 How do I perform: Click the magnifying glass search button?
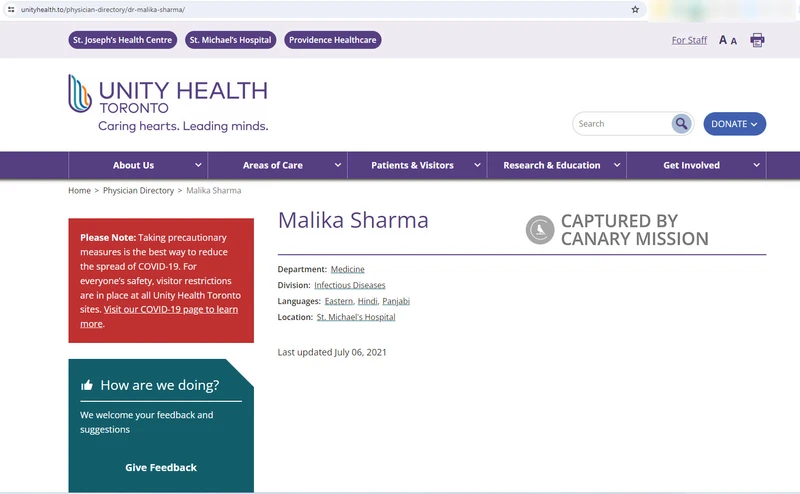pyautogui.click(x=681, y=124)
